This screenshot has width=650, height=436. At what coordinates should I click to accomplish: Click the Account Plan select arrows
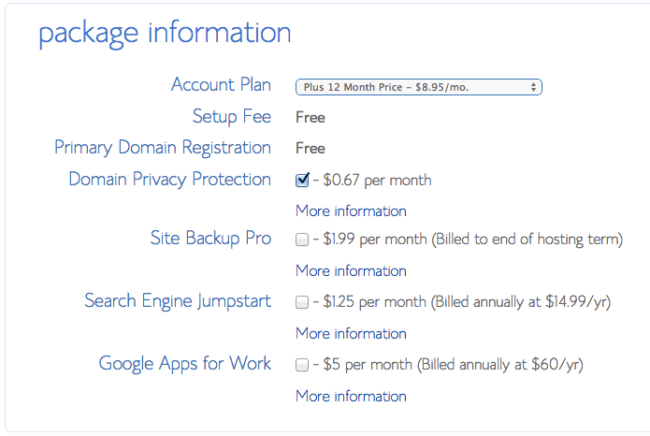535,87
